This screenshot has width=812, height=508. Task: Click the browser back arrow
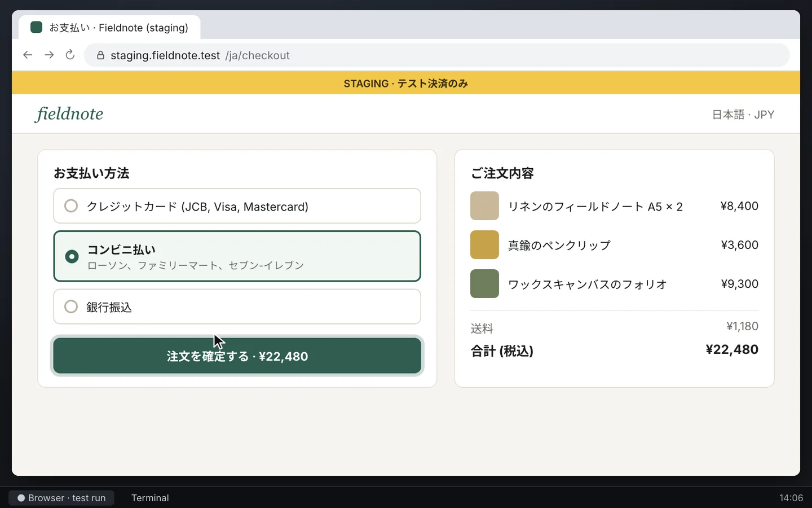click(28, 55)
